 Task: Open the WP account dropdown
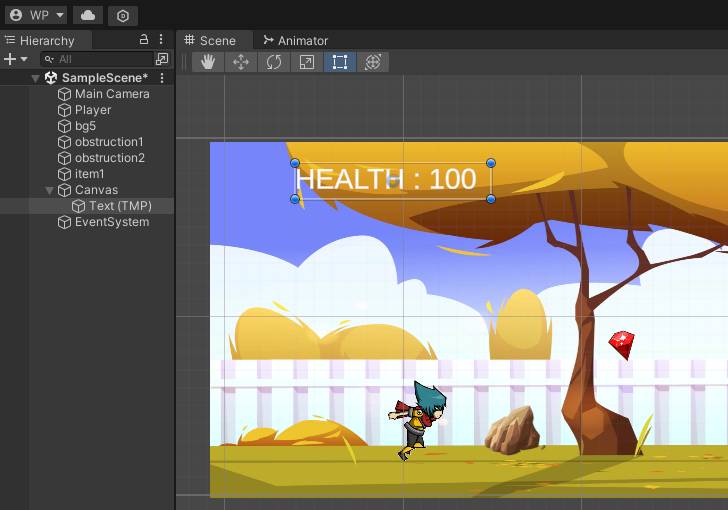point(37,15)
